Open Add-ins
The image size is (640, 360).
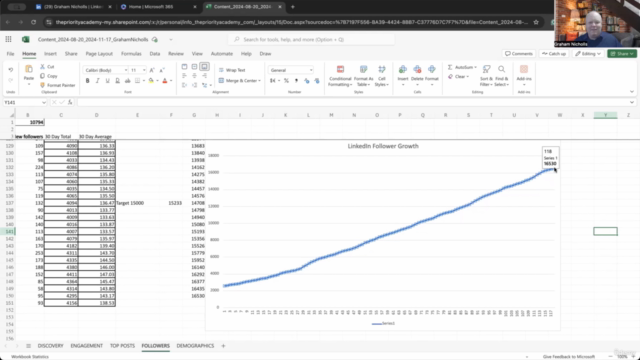524,73
